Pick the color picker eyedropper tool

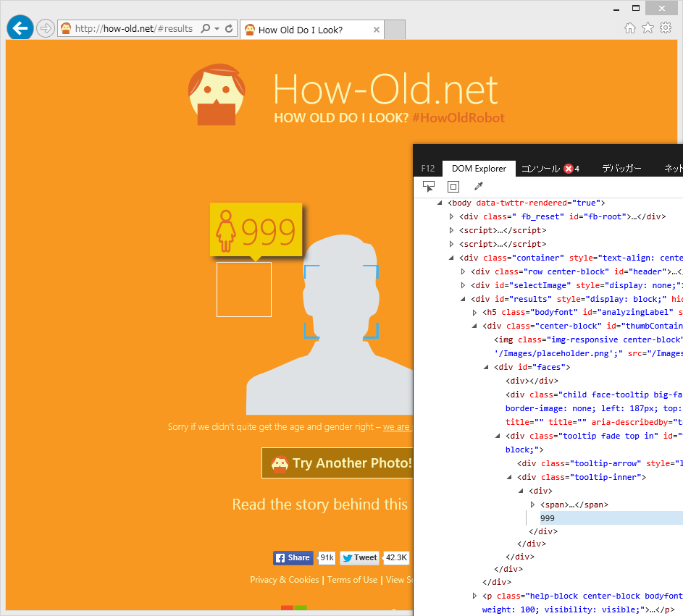click(477, 186)
